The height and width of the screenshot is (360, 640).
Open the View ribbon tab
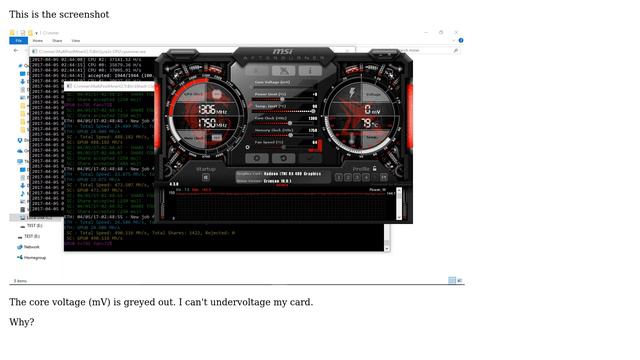[x=76, y=41]
